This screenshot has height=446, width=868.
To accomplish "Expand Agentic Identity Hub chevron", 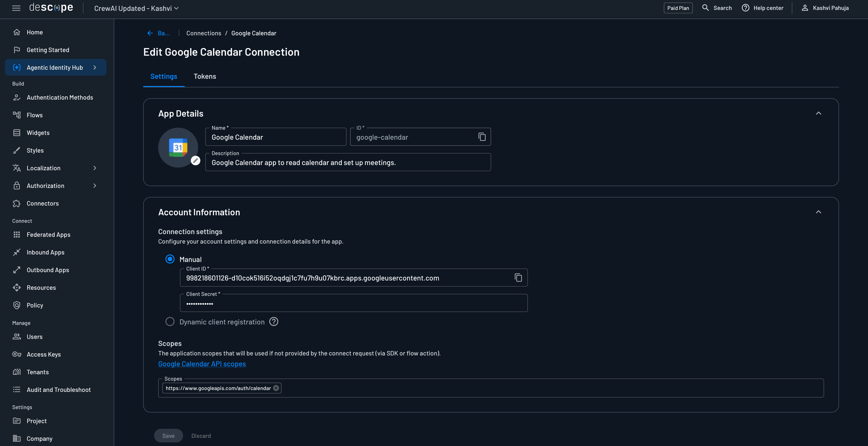I will pyautogui.click(x=95, y=68).
